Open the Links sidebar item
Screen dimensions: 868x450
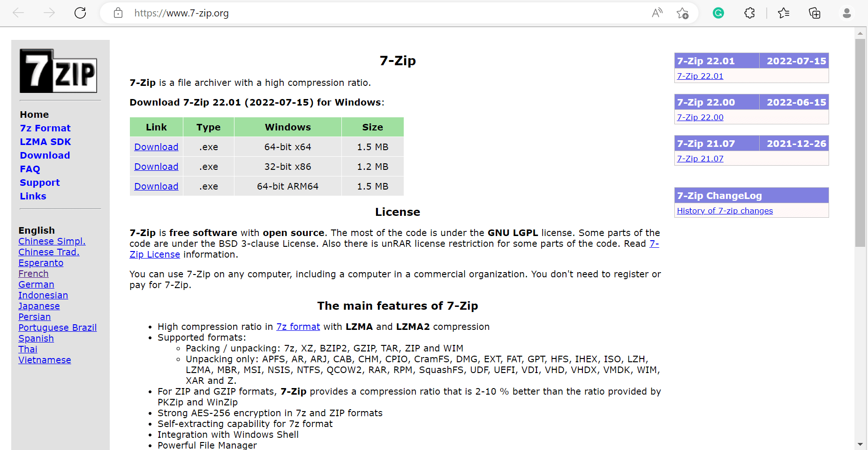[33, 196]
